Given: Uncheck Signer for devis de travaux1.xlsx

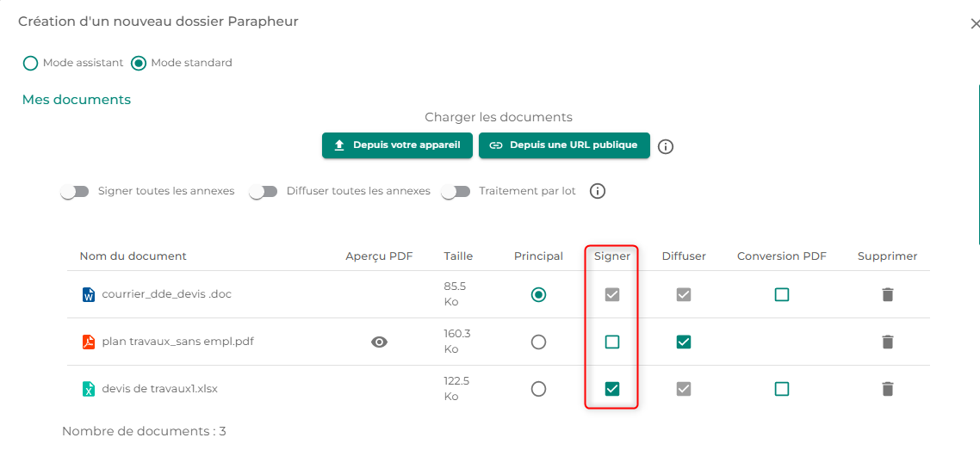Looking at the screenshot, I should (x=612, y=389).
